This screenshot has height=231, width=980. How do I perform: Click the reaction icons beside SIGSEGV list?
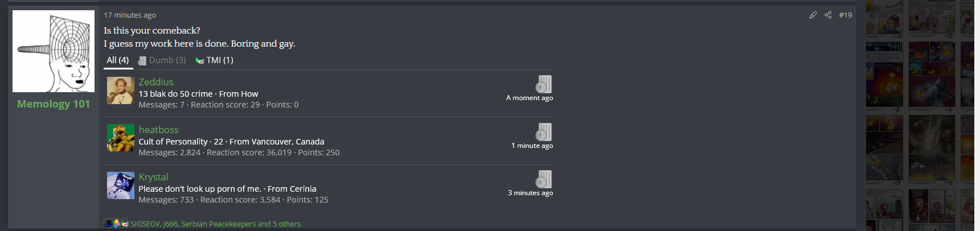[x=116, y=224]
